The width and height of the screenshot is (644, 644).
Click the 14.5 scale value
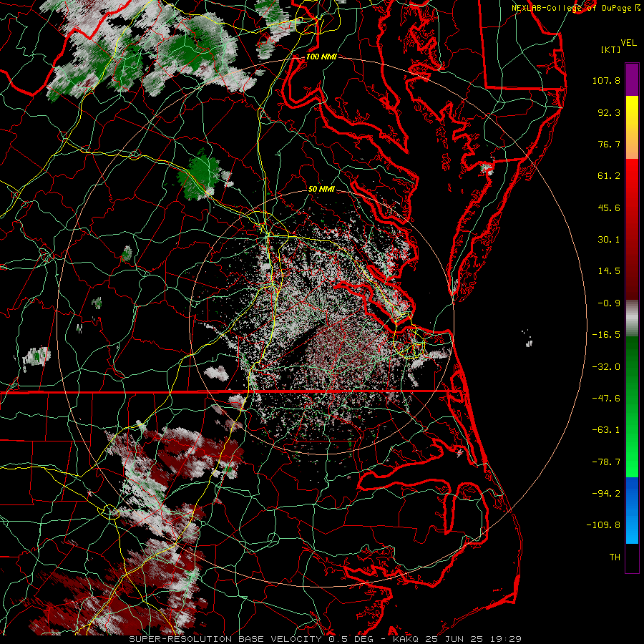point(609,271)
